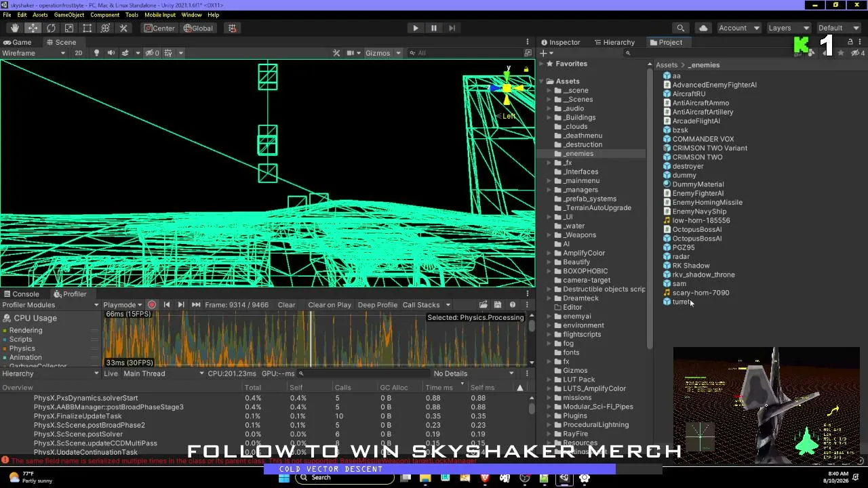Toggle scene audio speaker icon
This screenshot has height=488, width=868.
tap(111, 53)
